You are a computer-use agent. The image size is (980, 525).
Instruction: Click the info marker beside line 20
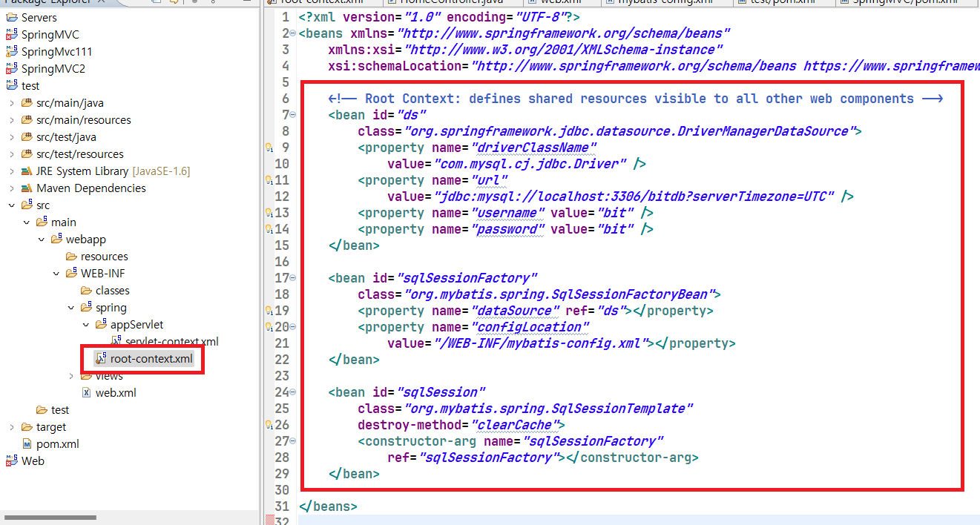[269, 327]
